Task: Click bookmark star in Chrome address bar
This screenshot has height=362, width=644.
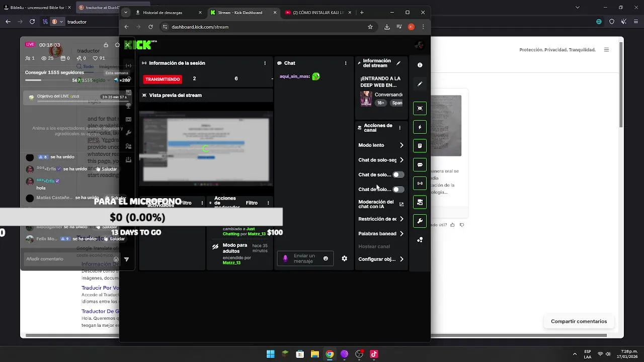Action: (370, 27)
